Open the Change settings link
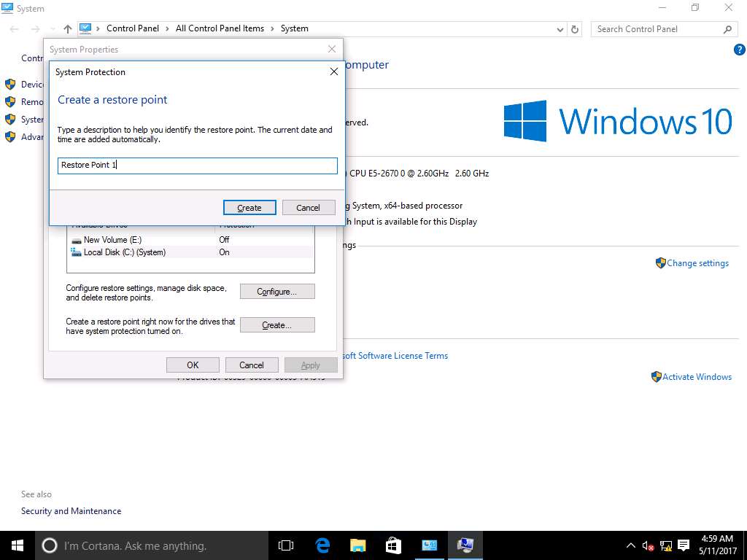This screenshot has height=560, width=747. click(697, 263)
